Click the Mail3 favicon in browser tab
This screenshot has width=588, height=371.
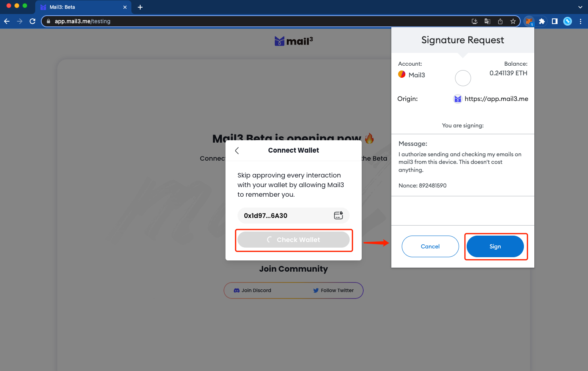coord(43,7)
